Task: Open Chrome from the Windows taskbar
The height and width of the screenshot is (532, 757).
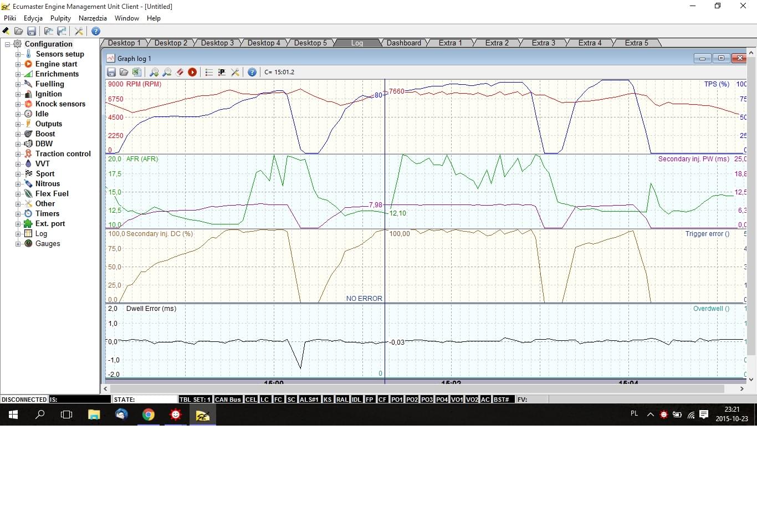Action: pyautogui.click(x=148, y=415)
